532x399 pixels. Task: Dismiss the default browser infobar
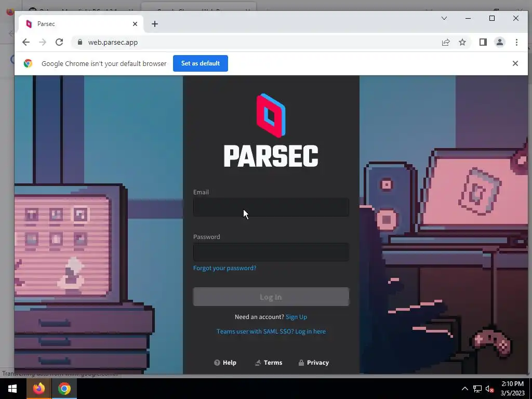tap(515, 63)
